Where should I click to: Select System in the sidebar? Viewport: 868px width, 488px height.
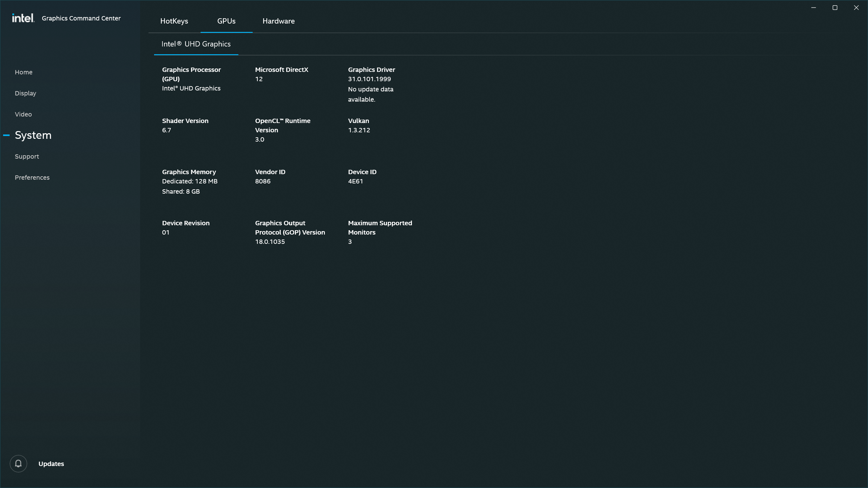point(33,135)
